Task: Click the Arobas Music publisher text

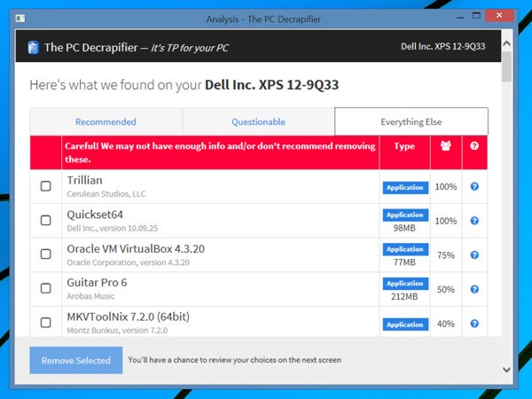Action: point(90,296)
